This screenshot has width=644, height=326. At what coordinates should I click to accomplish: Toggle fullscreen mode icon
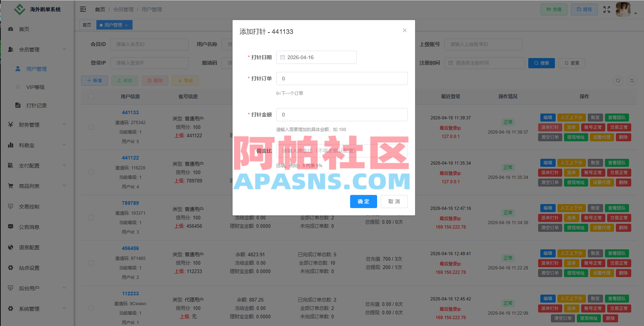[x=607, y=9]
